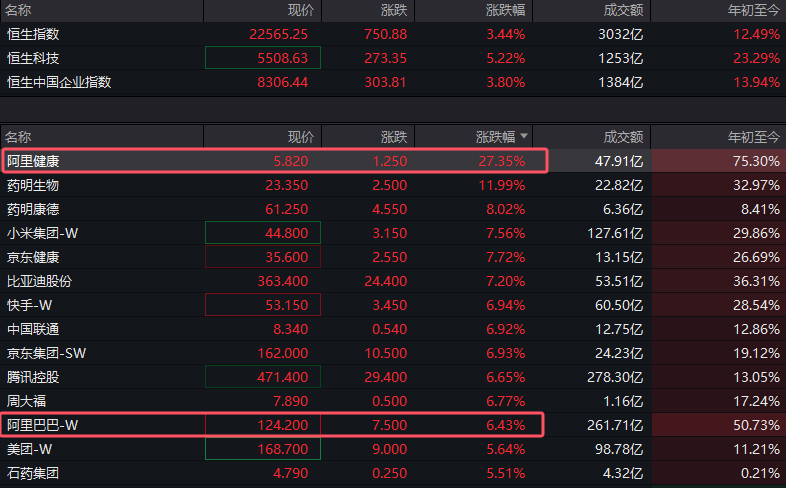Viewport: 786px width, 488px height.
Task: Click 美团-W price 168.700
Action: (x=283, y=449)
